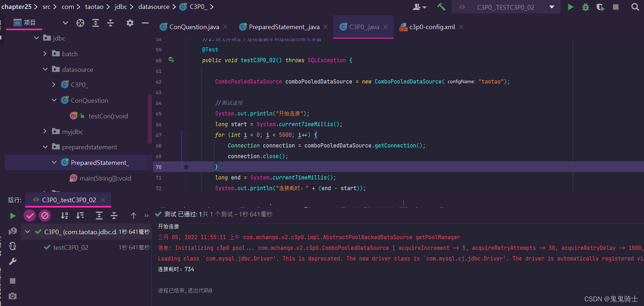Collapse the ConQuestion class node
Image resolution: width=644 pixels, height=306 pixels.
pyautogui.click(x=54, y=100)
